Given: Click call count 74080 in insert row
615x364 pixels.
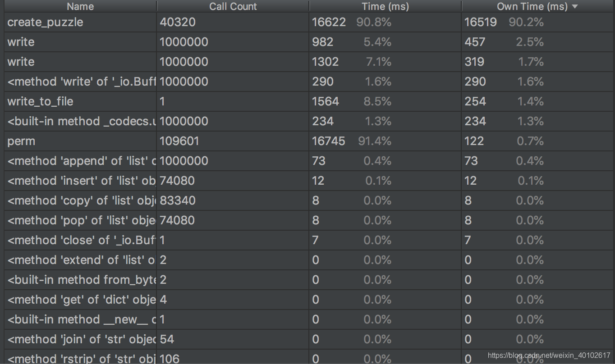Looking at the screenshot, I should click(x=177, y=181).
